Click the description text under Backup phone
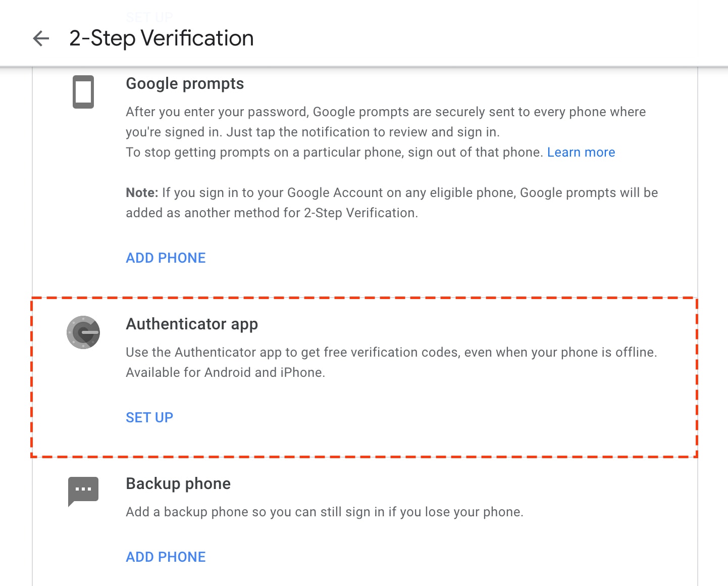This screenshot has width=728, height=586. point(325,512)
